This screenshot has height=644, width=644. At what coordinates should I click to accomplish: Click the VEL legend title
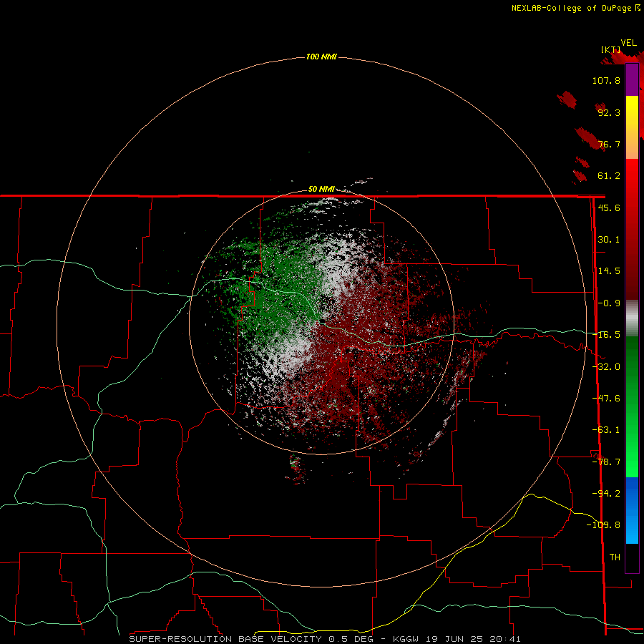coord(628,43)
